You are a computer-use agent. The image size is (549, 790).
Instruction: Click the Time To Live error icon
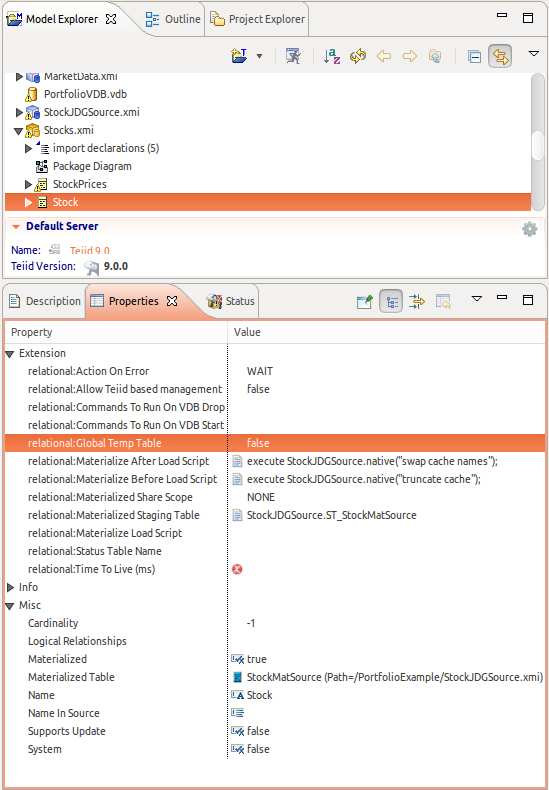tap(237, 569)
